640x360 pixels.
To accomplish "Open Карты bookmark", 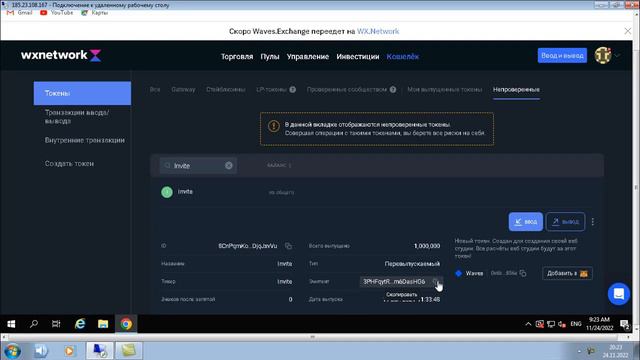I will tap(95, 13).
